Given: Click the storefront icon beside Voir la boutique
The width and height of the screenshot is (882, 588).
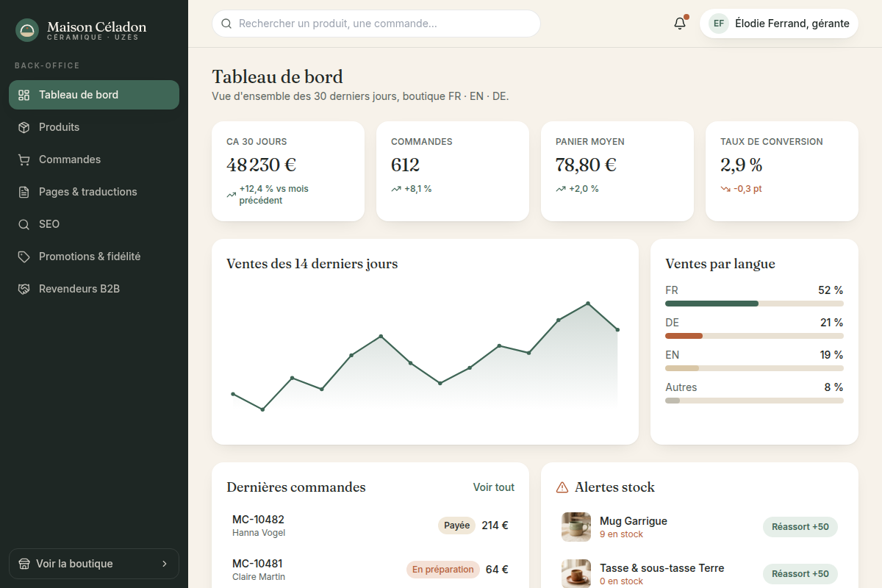Looking at the screenshot, I should [24, 564].
